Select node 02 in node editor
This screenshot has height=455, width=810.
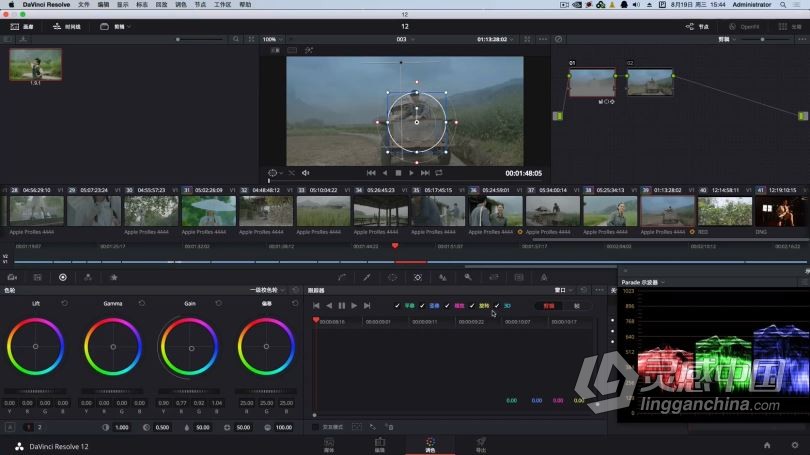pos(650,82)
